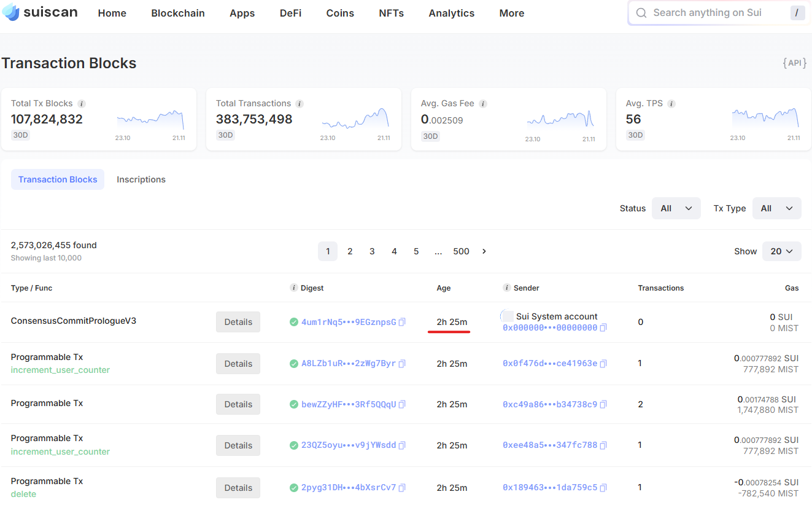Toggle 30D range on Total Transactions
The height and width of the screenshot is (505, 812).
pos(225,135)
